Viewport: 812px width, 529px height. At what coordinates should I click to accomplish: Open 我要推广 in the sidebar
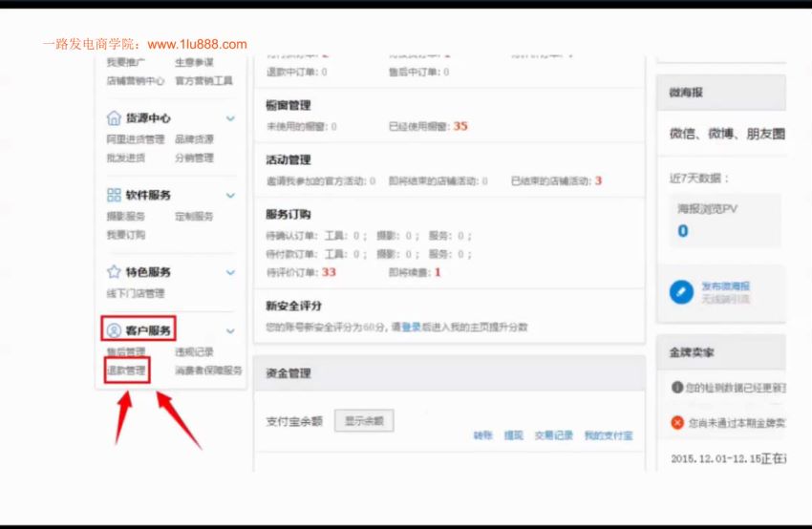(126, 62)
